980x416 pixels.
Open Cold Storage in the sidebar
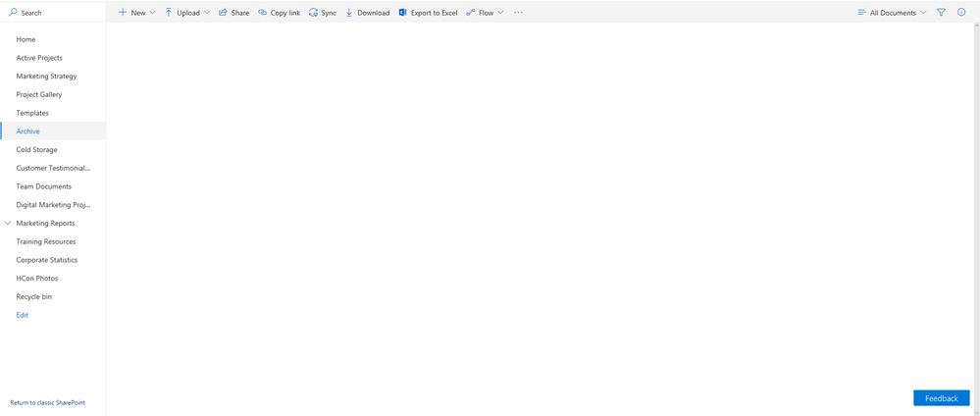tap(37, 149)
